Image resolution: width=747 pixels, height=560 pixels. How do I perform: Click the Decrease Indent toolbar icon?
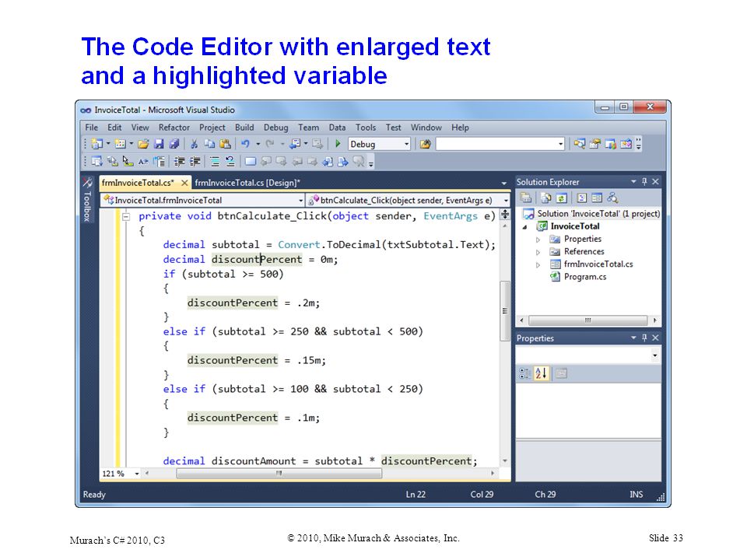[180, 162]
